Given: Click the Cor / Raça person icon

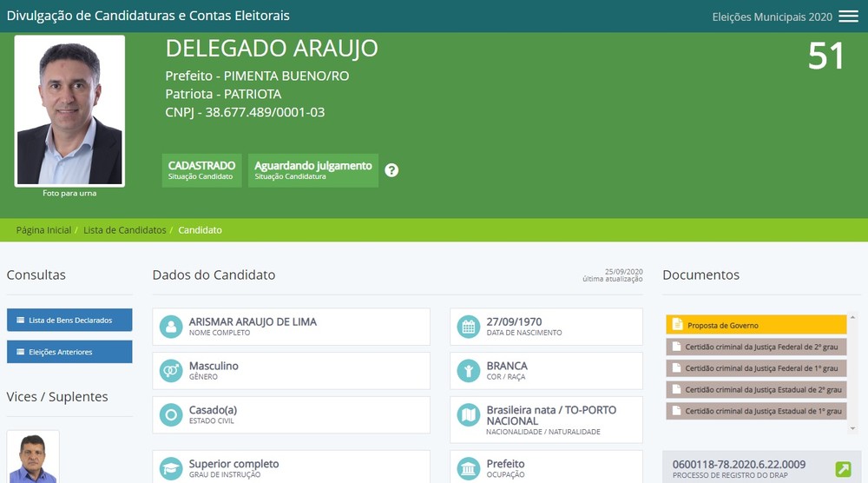Looking at the screenshot, I should 469,371.
